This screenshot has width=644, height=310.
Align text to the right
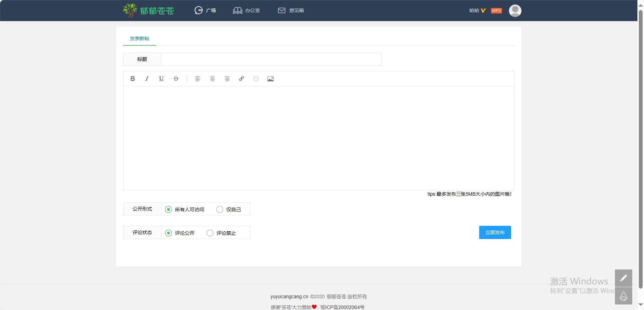[227, 79]
